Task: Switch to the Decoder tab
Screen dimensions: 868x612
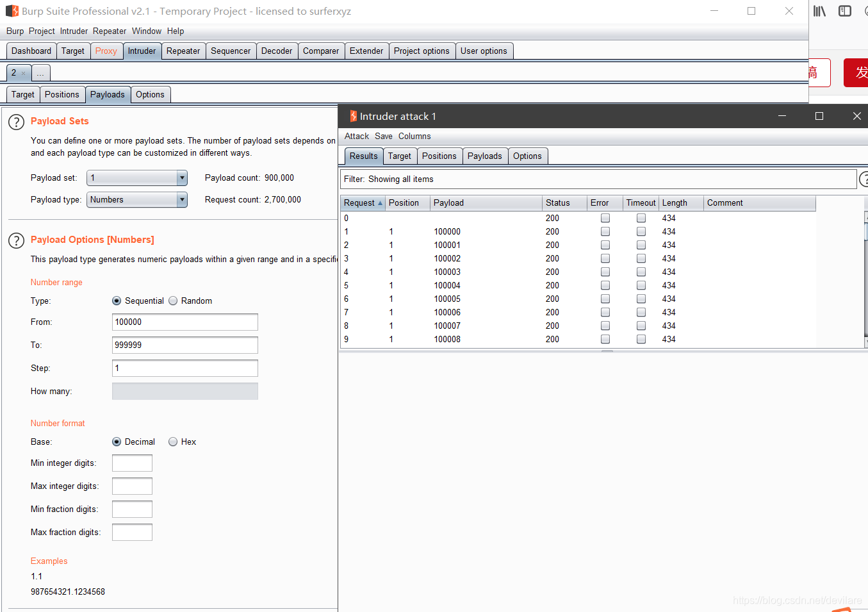Action: click(277, 51)
